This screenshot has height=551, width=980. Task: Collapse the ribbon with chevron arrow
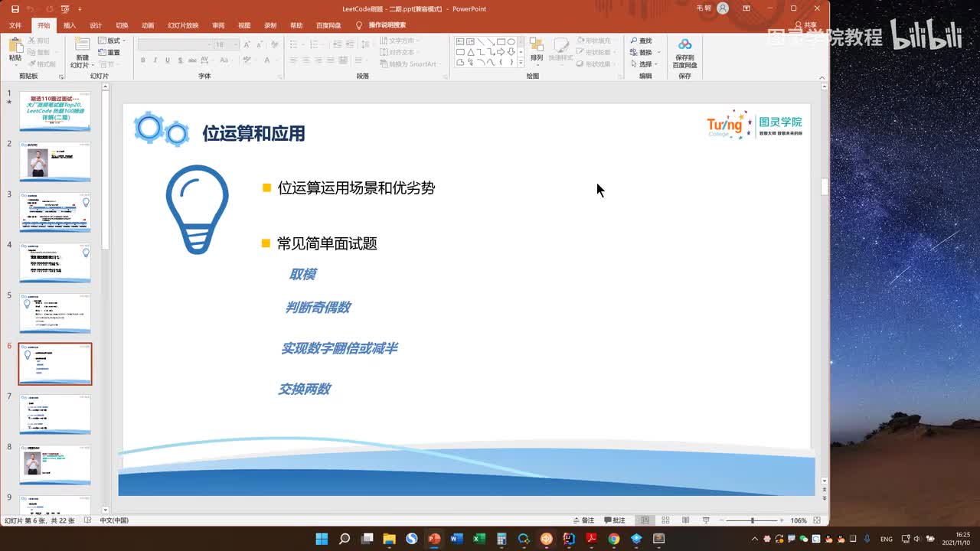pos(823,77)
